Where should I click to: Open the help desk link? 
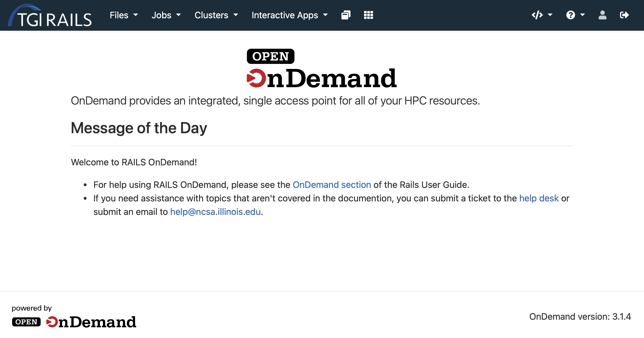coord(539,198)
